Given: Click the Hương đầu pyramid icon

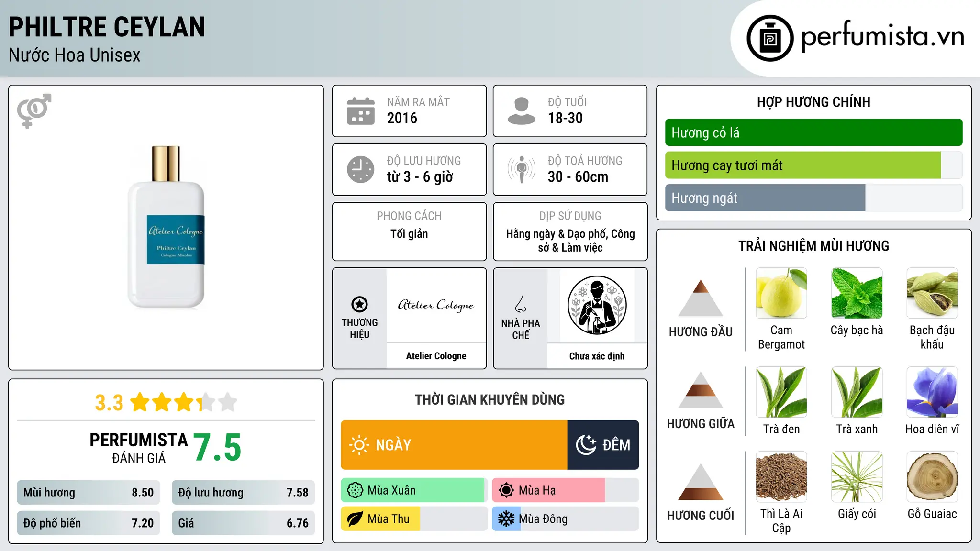Looking at the screenshot, I should [x=701, y=298].
